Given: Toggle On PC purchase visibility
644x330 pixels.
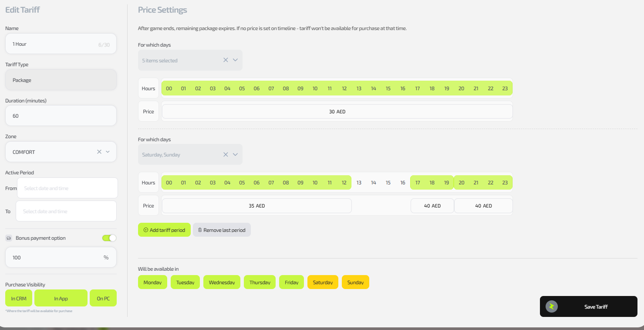Looking at the screenshot, I should pos(103,298).
